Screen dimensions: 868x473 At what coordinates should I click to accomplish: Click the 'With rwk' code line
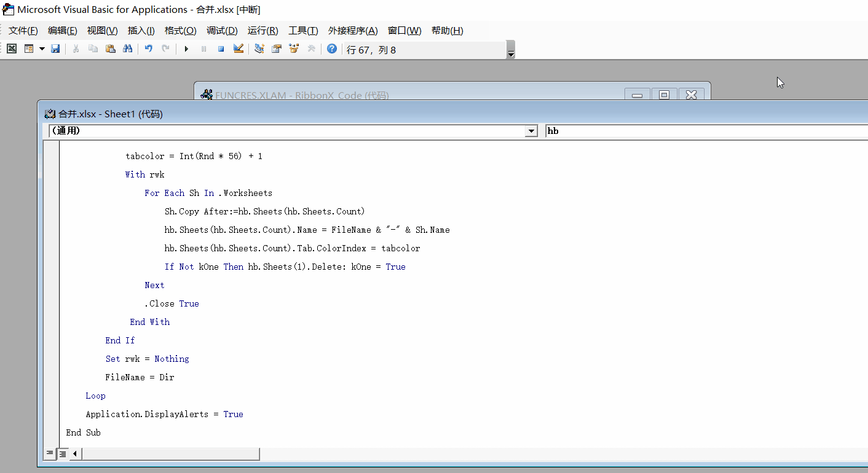pyautogui.click(x=144, y=174)
